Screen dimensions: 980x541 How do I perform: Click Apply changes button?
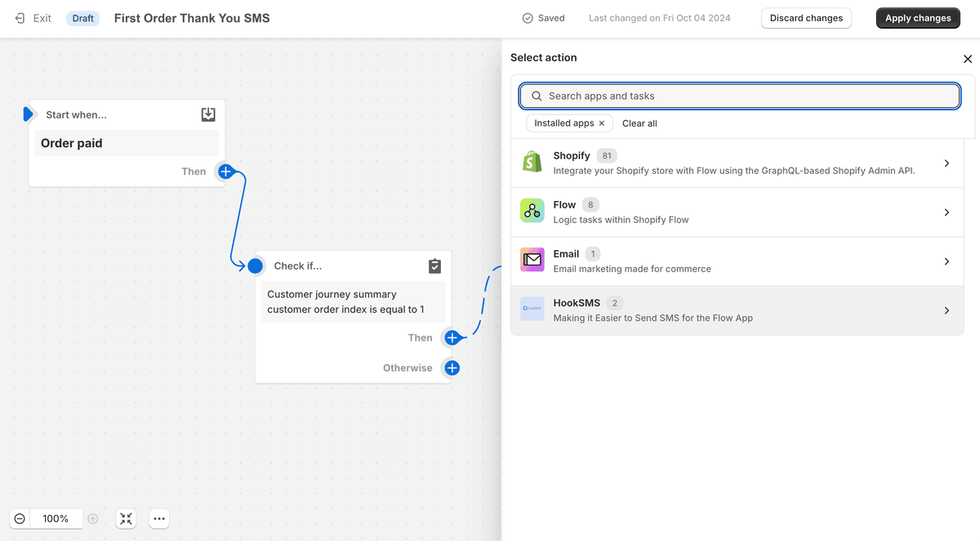[x=918, y=18]
